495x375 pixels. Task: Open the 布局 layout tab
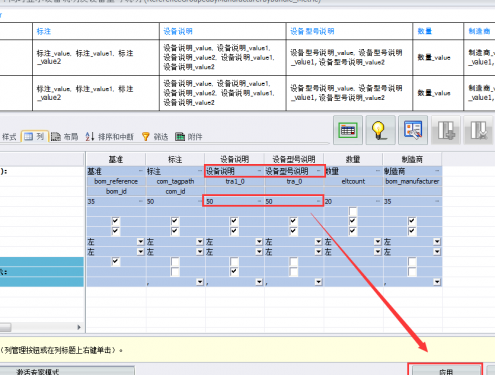click(65, 137)
